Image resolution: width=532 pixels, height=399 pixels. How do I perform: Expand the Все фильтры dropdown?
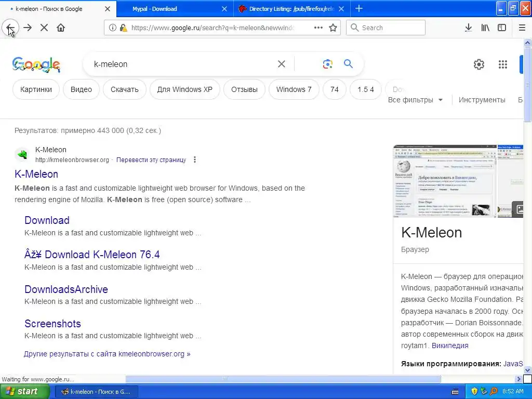pos(415,100)
